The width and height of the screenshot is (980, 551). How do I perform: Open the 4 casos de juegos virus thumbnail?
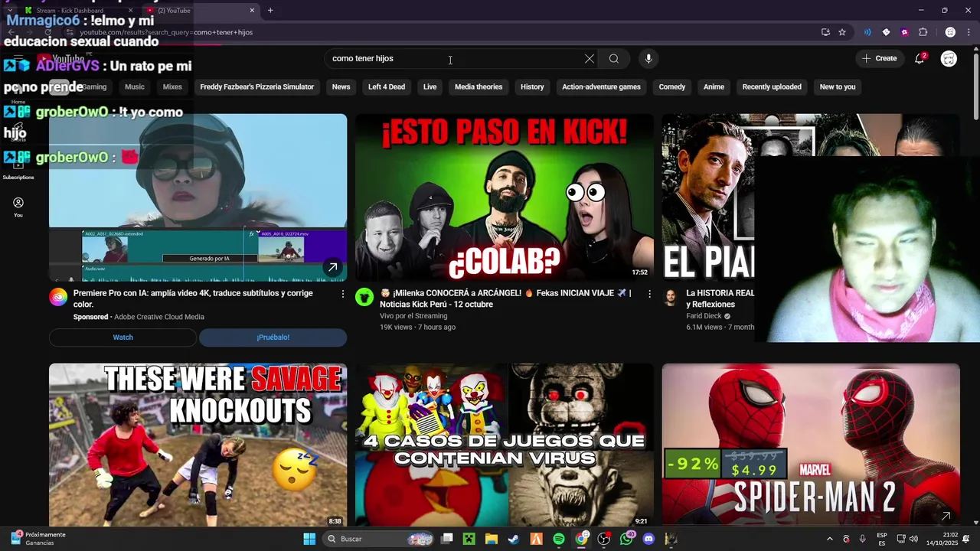pyautogui.click(x=505, y=445)
